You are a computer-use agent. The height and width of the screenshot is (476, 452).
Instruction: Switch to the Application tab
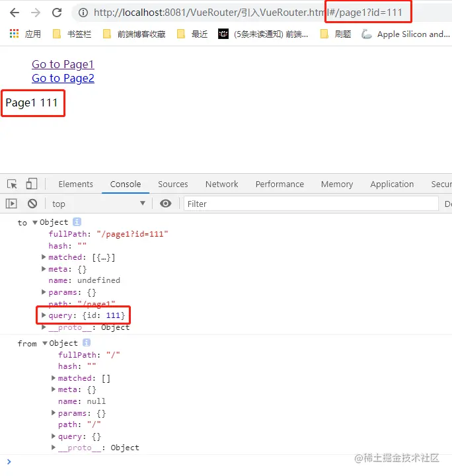coord(392,184)
